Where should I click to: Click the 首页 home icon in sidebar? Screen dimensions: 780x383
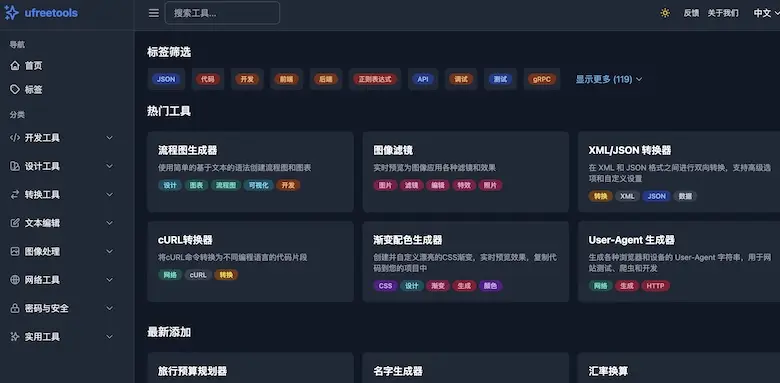pyautogui.click(x=15, y=65)
